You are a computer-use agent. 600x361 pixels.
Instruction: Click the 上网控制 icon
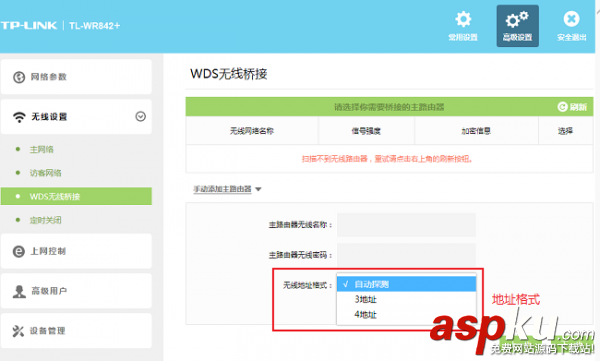(x=19, y=252)
